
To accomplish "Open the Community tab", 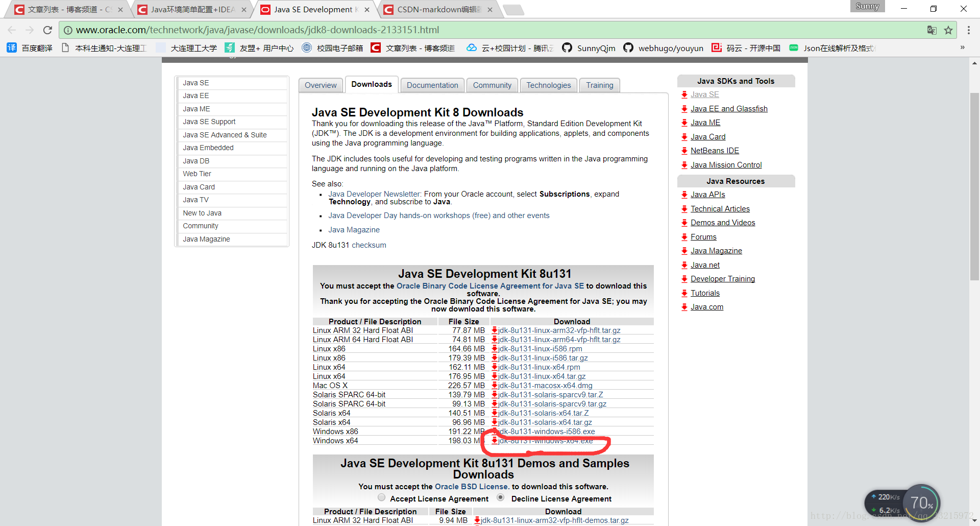I will [x=492, y=85].
